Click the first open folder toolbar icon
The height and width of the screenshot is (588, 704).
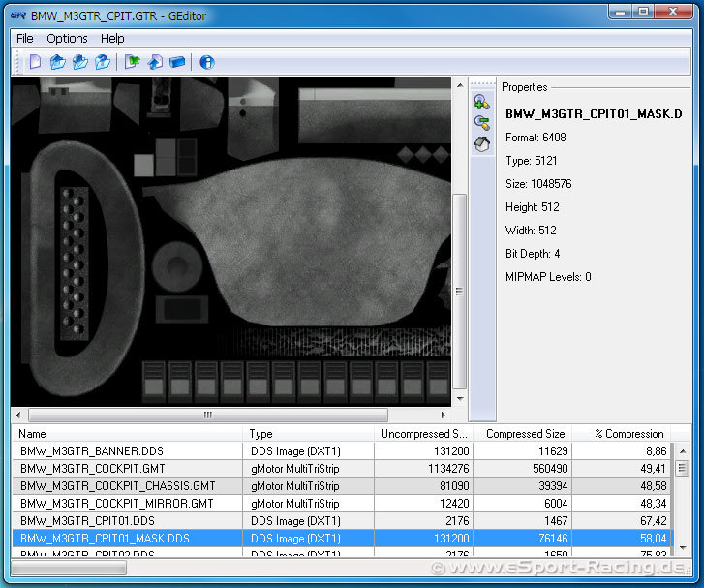(x=57, y=63)
